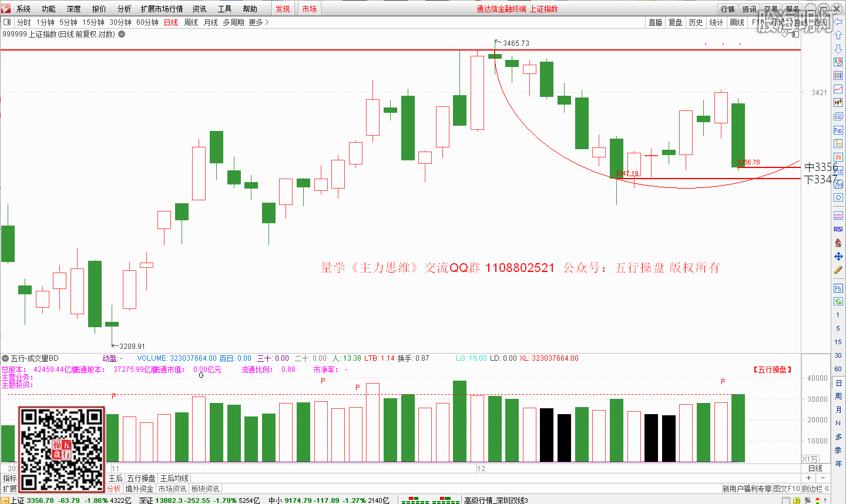The width and height of the screenshot is (846, 504).
Task: Click the candlestick chart icon in sidebar
Action: click(838, 103)
